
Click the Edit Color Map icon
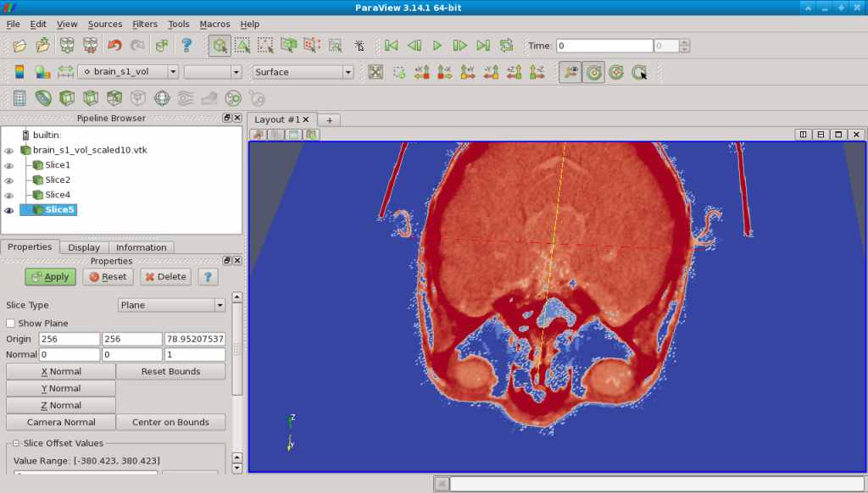click(19, 72)
